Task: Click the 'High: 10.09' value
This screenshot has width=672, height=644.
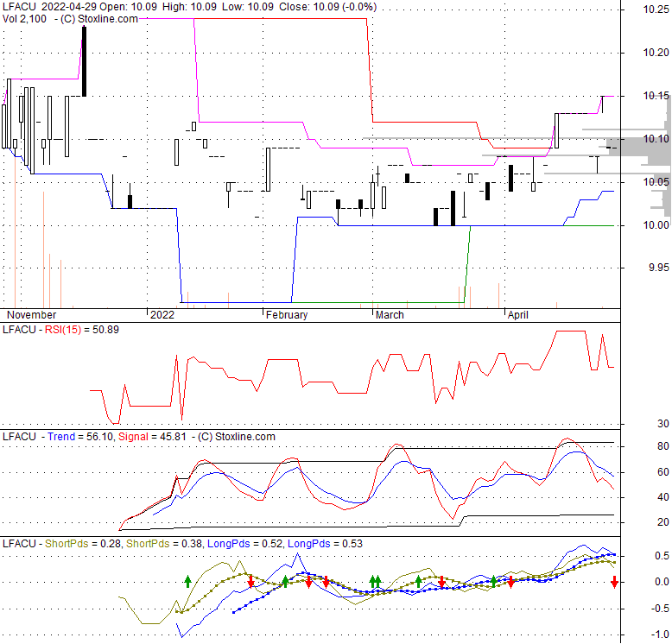Action: pyautogui.click(x=188, y=7)
